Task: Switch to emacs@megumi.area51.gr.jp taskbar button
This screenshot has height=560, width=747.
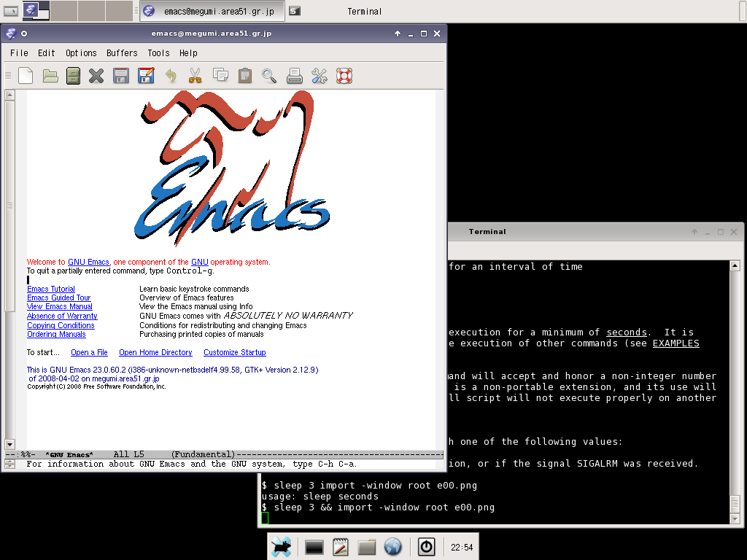Action: pyautogui.click(x=212, y=11)
